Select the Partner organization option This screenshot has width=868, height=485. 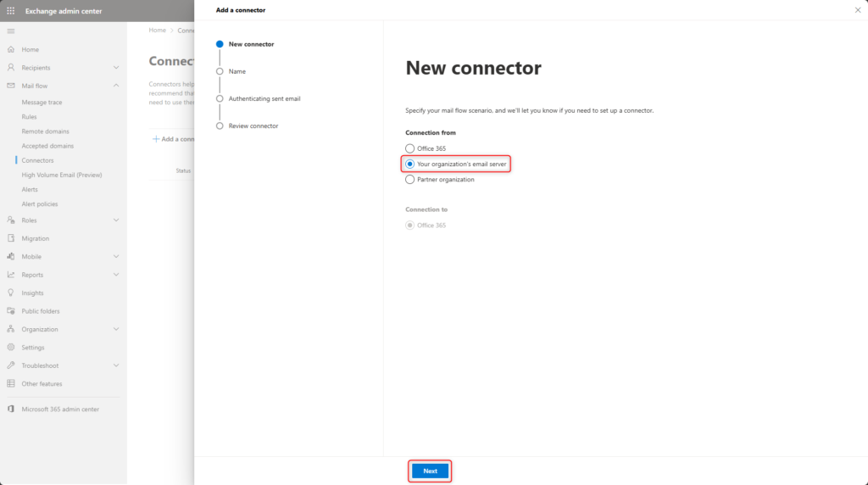409,180
